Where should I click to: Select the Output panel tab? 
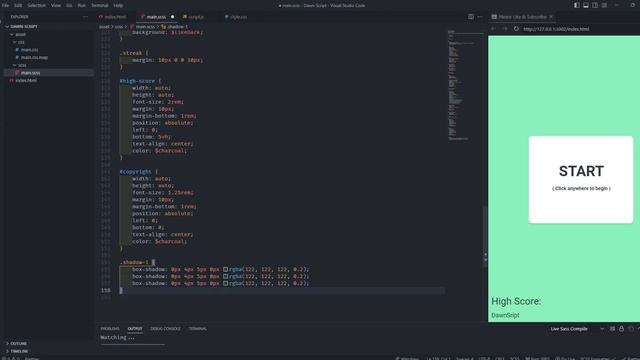(x=135, y=329)
